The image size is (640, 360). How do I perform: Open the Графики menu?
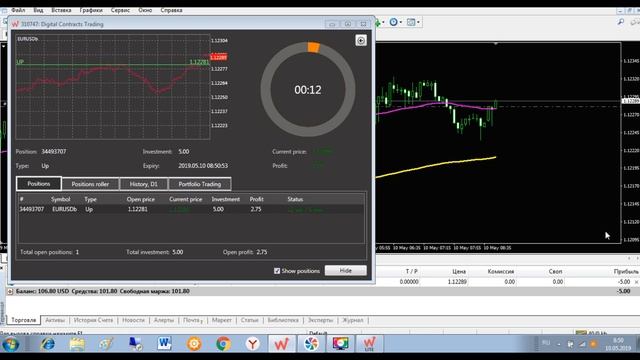point(91,10)
